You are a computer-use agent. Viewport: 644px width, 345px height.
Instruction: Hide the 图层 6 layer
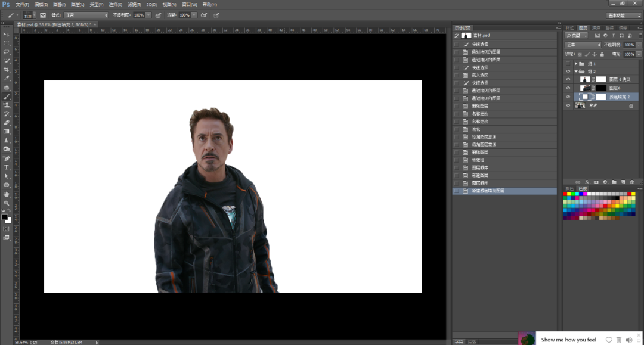point(568,88)
